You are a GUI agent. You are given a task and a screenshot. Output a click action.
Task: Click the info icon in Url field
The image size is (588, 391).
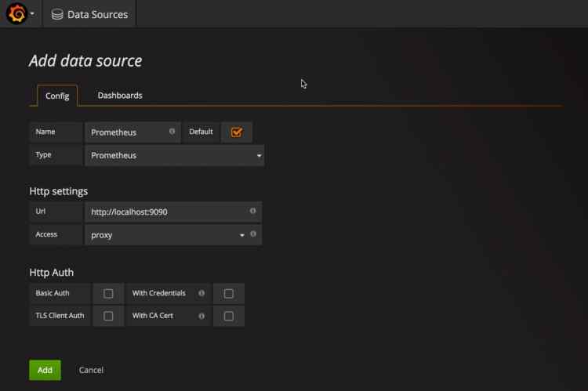(x=252, y=211)
